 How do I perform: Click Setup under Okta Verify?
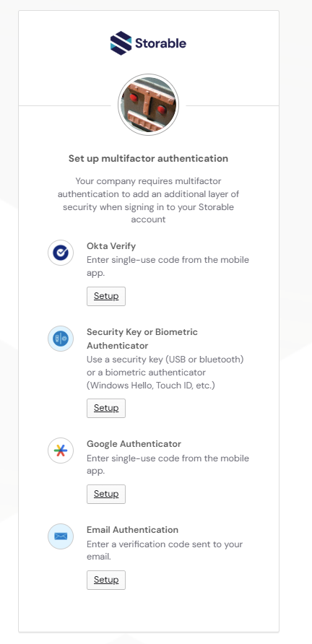(106, 296)
